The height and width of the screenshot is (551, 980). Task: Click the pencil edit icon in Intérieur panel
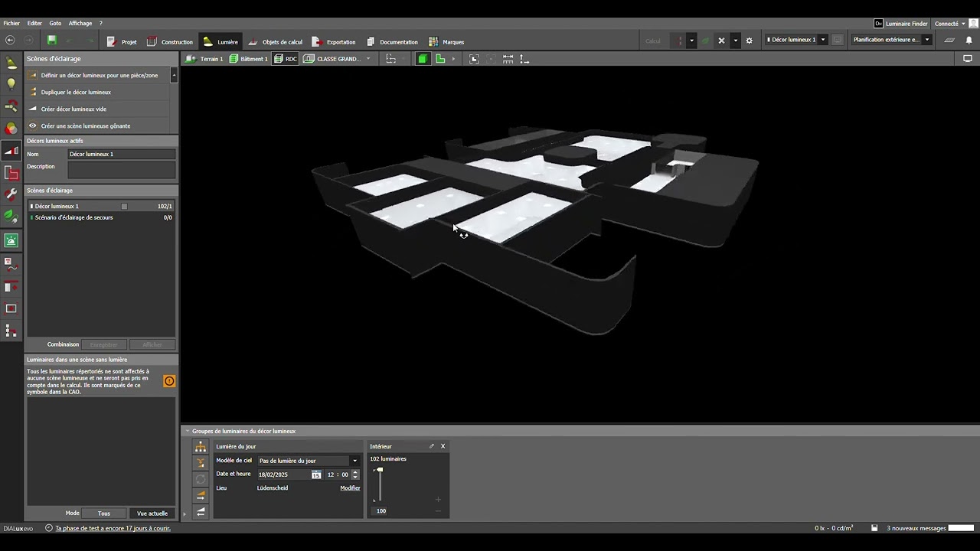431,446
